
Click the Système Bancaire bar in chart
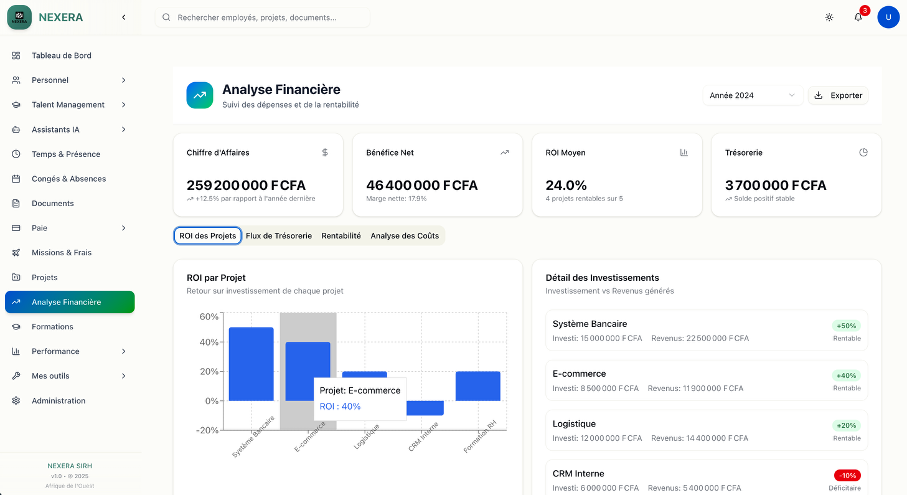coord(251,364)
